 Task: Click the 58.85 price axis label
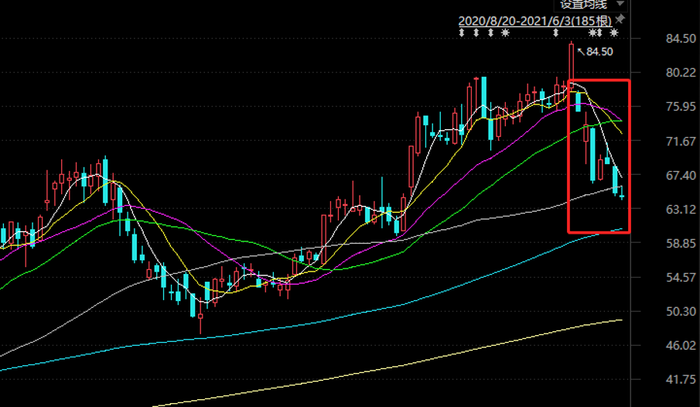point(681,243)
